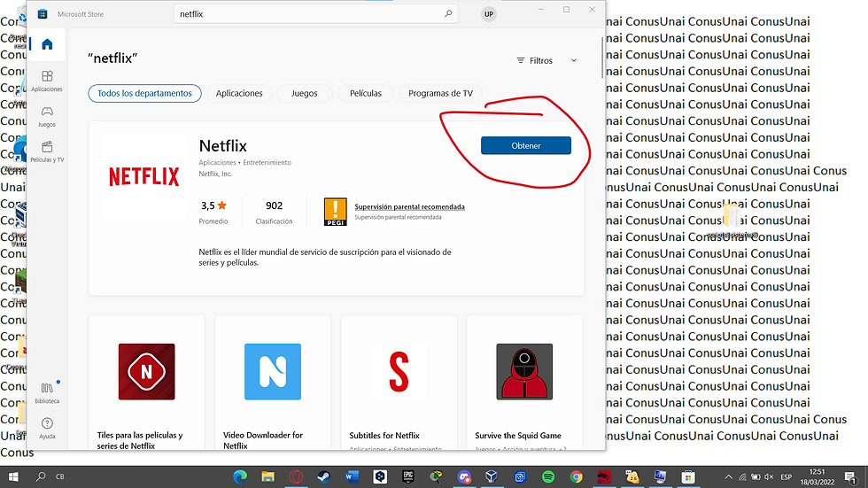Open the Aplicaciones section in sidebar

click(x=47, y=81)
